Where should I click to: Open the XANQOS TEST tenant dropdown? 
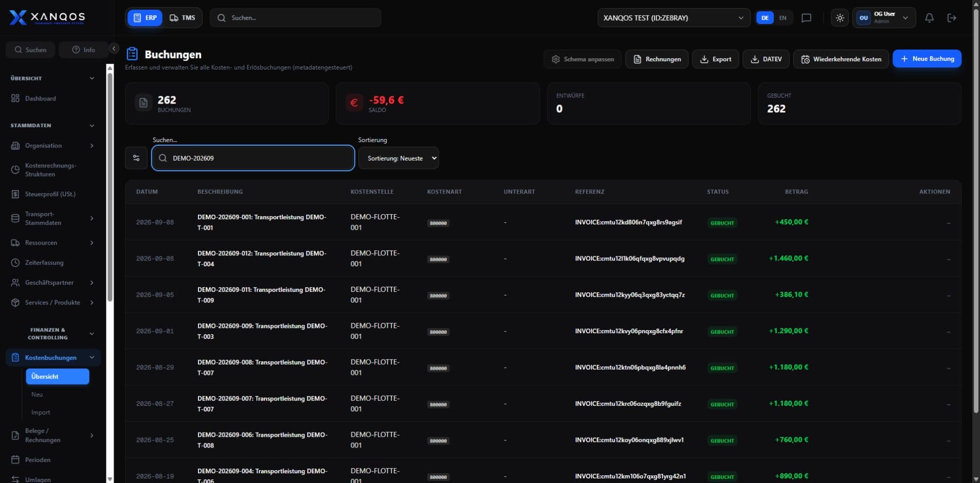673,18
